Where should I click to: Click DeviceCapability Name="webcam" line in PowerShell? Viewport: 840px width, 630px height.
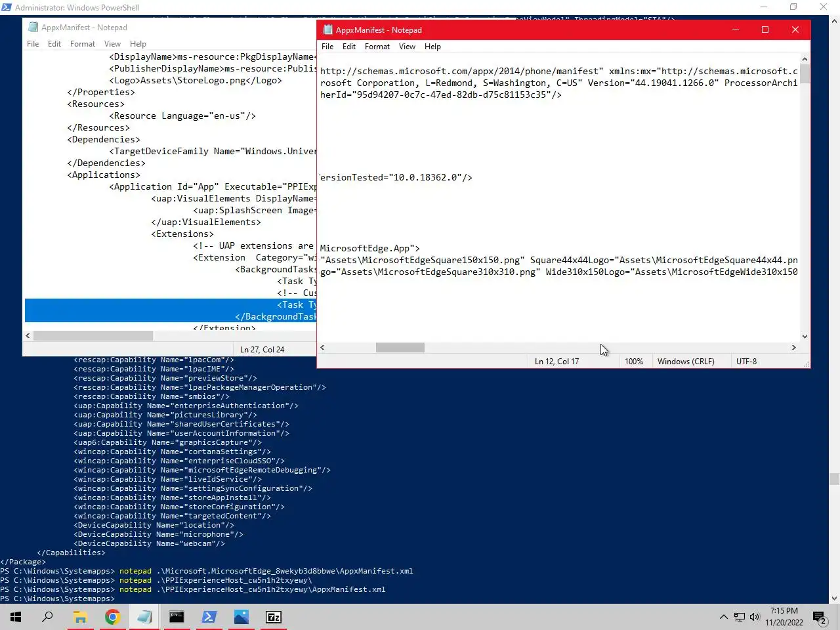[x=149, y=543]
